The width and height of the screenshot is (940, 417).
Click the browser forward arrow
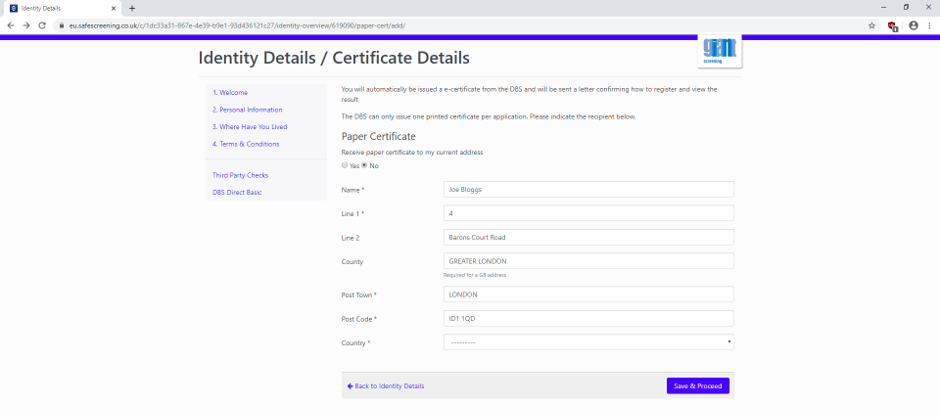[26, 26]
